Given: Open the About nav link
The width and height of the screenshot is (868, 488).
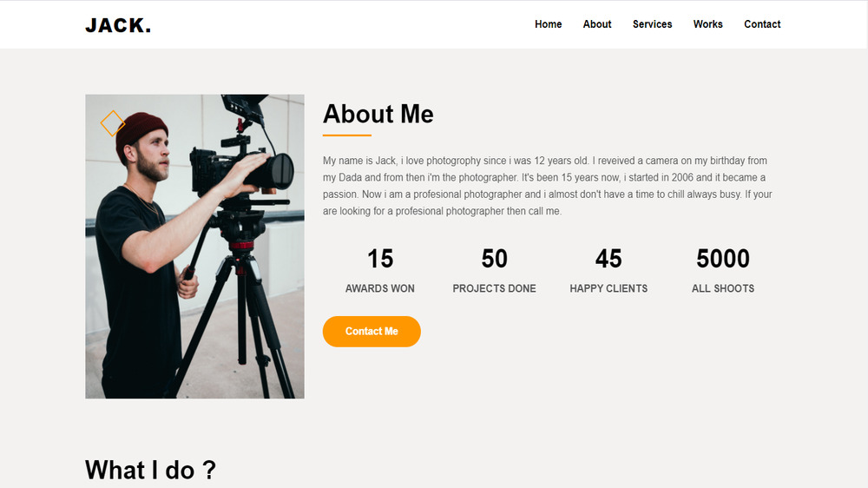Looking at the screenshot, I should pos(597,24).
